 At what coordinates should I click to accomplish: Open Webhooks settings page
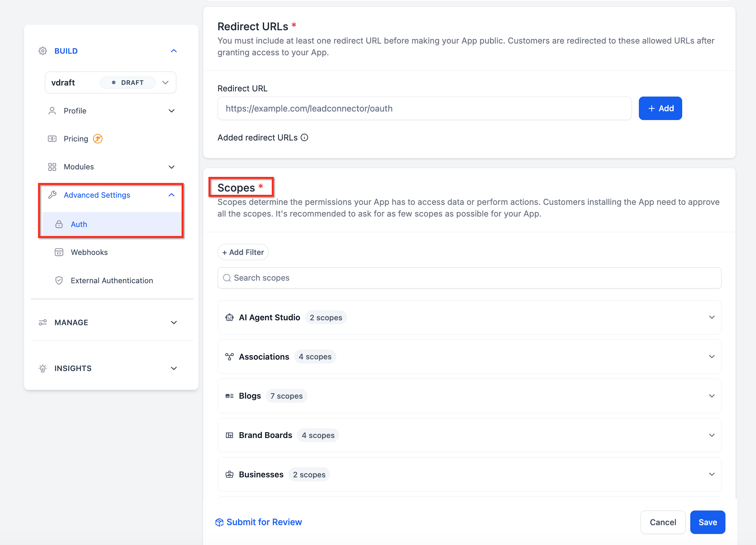(x=89, y=252)
